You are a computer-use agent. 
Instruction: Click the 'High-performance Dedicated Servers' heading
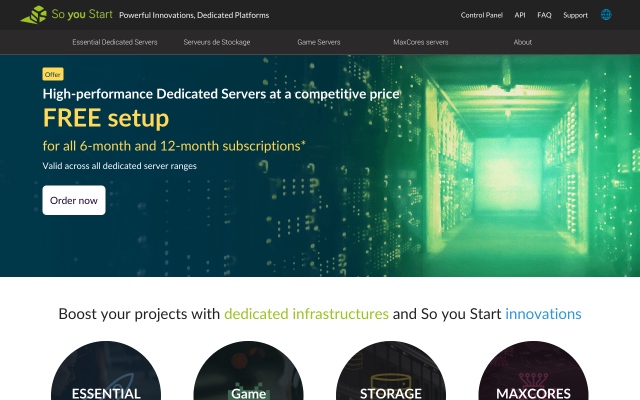pyautogui.click(x=221, y=94)
